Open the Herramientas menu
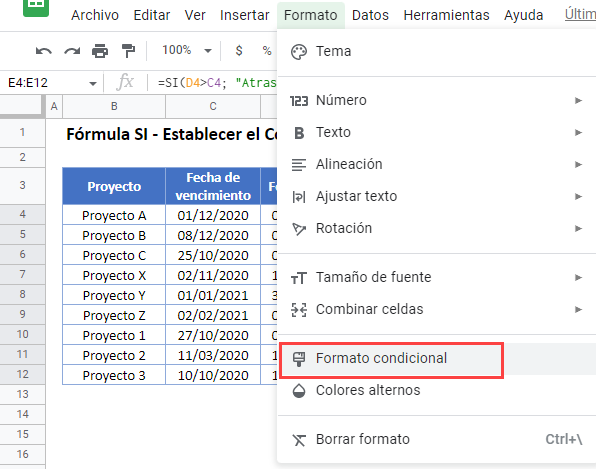596x469 pixels. click(x=446, y=15)
